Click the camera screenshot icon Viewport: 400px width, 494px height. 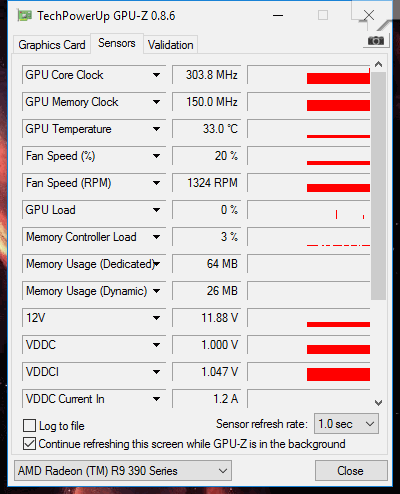point(376,41)
